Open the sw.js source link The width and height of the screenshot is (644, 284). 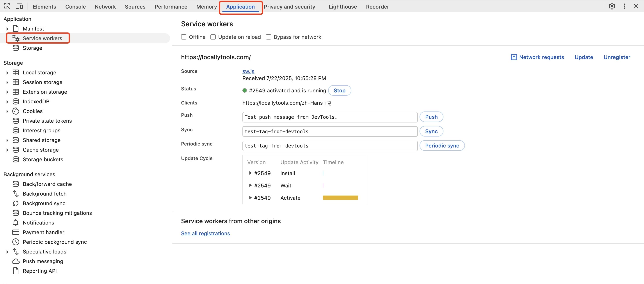click(x=248, y=71)
